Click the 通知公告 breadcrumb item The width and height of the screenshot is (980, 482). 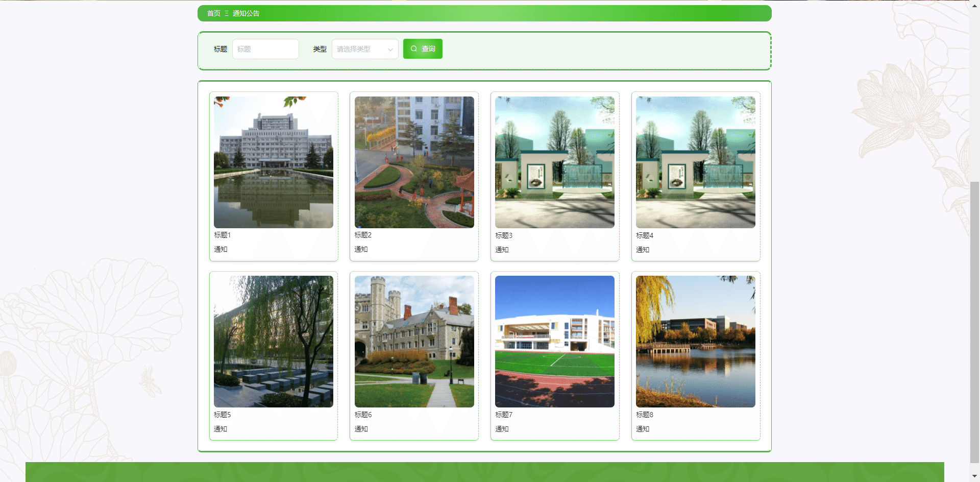(x=246, y=13)
